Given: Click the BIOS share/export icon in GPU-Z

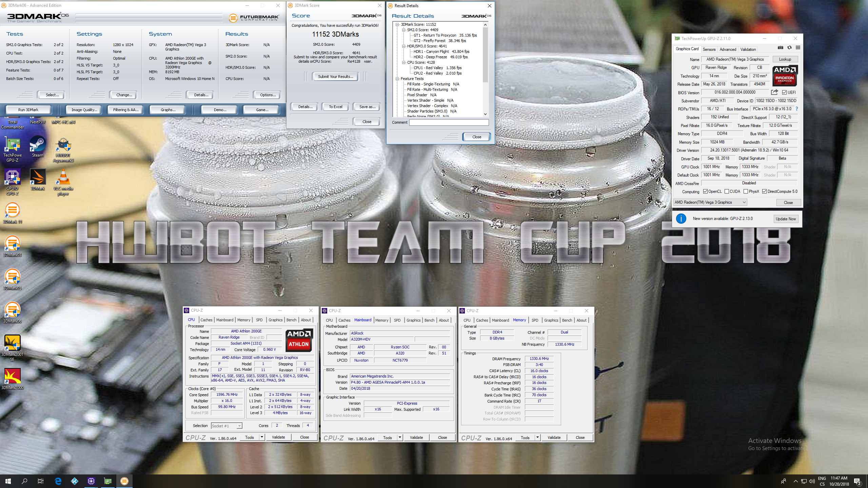Looking at the screenshot, I should click(774, 92).
